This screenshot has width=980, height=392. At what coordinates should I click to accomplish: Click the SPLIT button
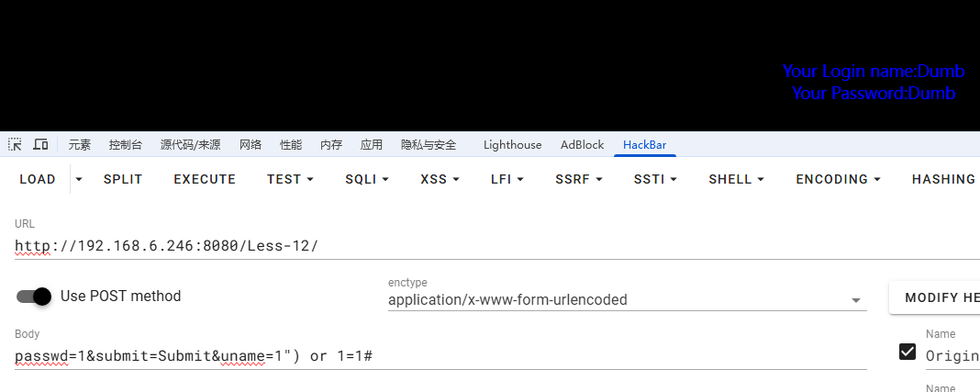pos(123,179)
